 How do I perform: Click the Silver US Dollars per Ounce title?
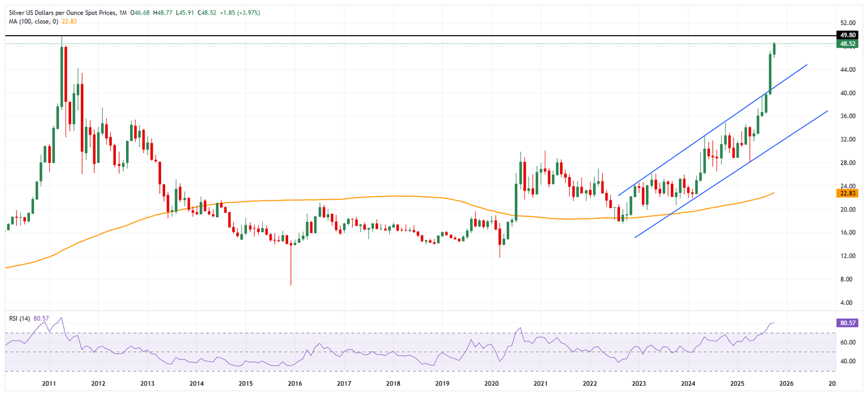coord(63,12)
